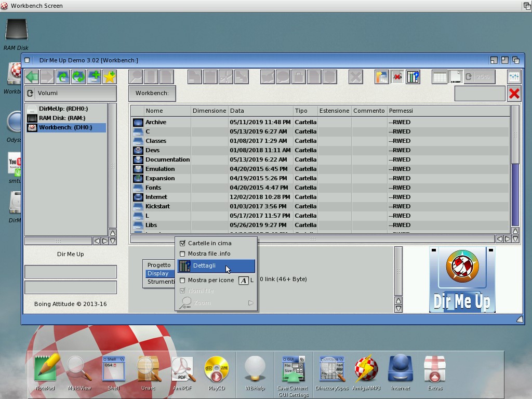
Task: Click the yellow star favorites icon
Action: click(x=109, y=77)
